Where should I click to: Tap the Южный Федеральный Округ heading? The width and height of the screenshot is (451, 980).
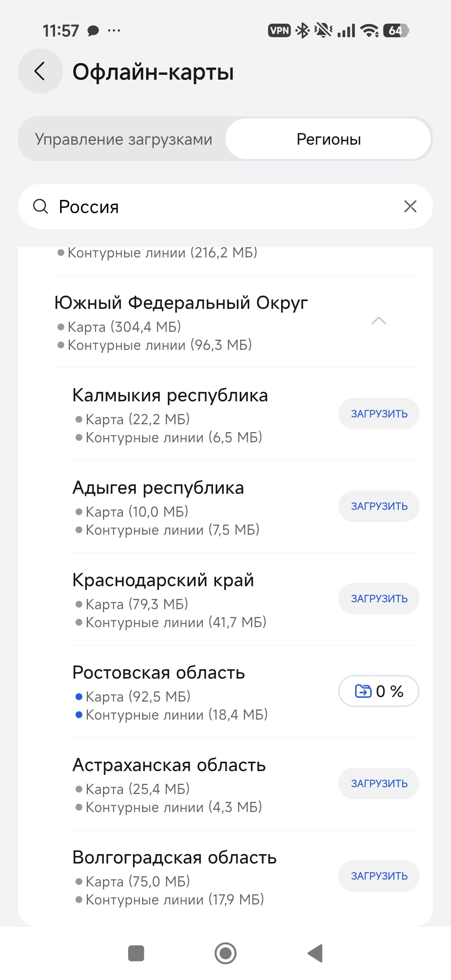181,303
